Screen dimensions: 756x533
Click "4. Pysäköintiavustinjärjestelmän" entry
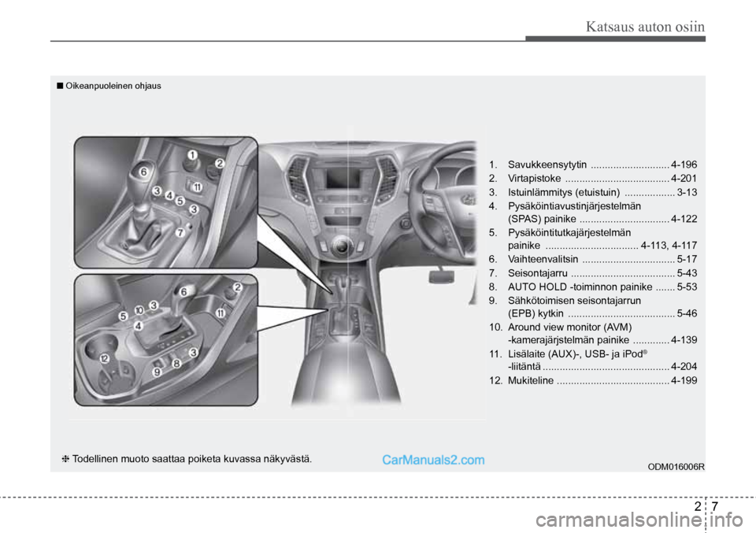[565, 206]
